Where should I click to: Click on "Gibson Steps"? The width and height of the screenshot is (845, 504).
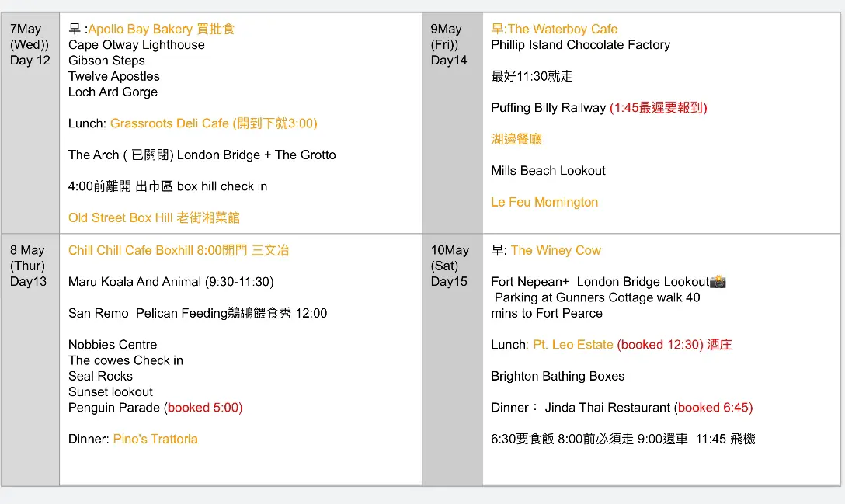click(106, 61)
